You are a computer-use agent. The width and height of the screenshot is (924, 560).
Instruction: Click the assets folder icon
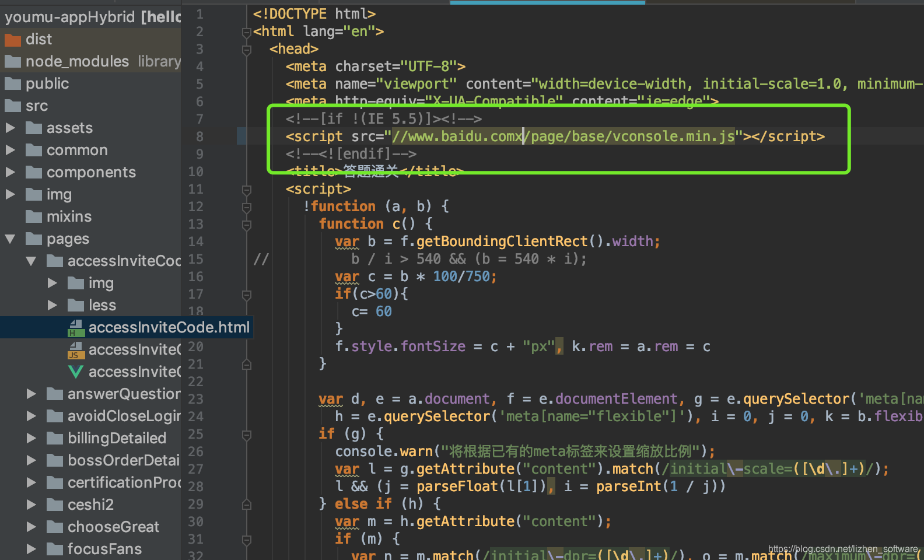[x=34, y=128]
